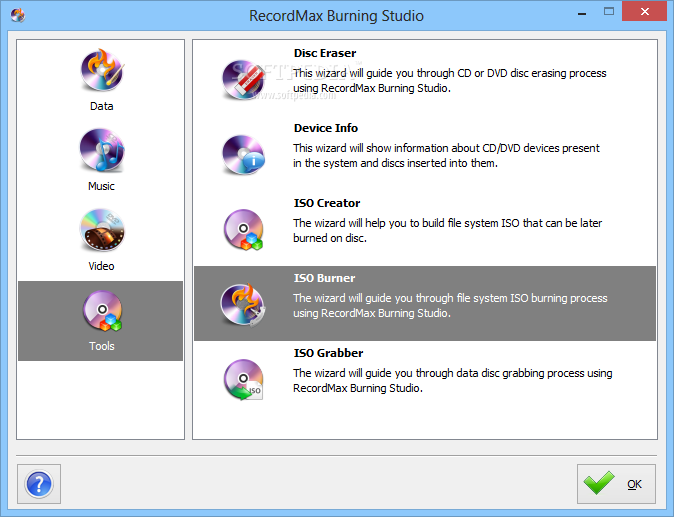
Task: Click the ISO Creator disc icon
Action: click(243, 229)
